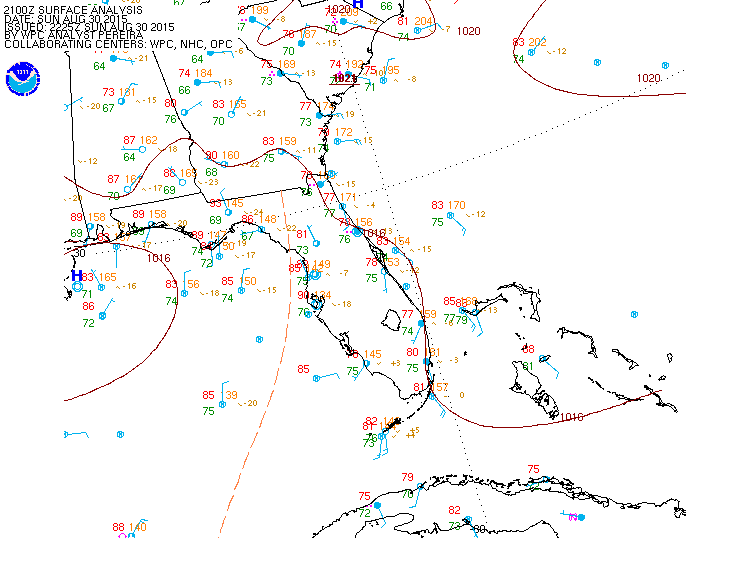
Task: Click the blue H symbol at top edge
Action: click(x=357, y=4)
